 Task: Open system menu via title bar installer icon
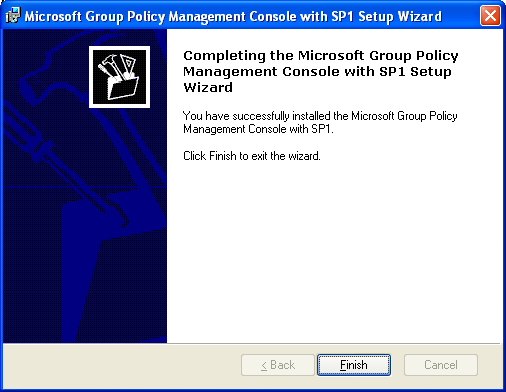[13, 16]
